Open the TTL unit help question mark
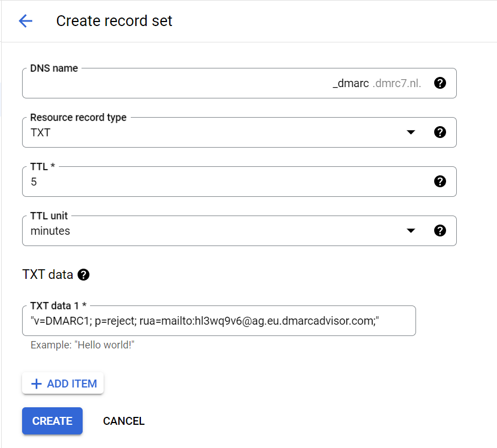This screenshot has width=497, height=448. (x=440, y=231)
